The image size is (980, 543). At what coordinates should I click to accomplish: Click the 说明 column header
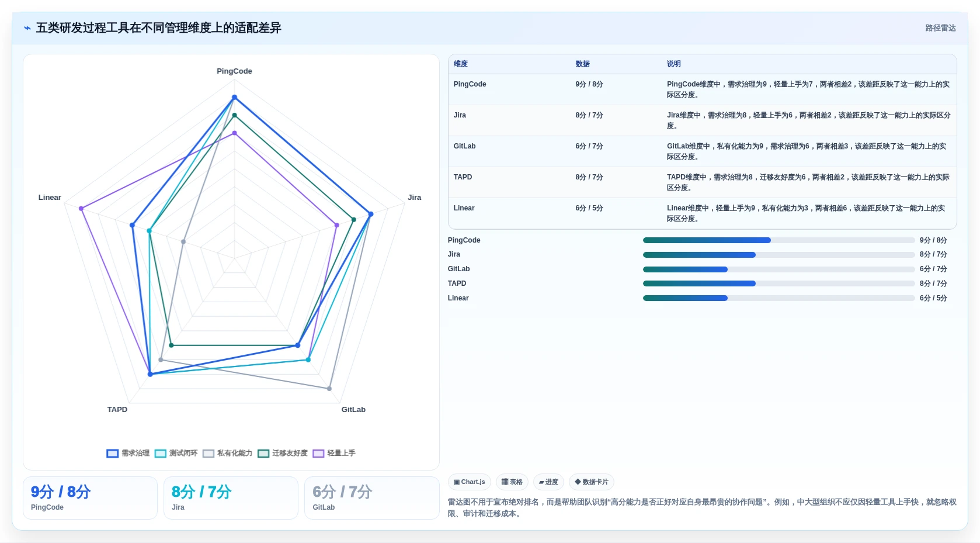tap(674, 64)
